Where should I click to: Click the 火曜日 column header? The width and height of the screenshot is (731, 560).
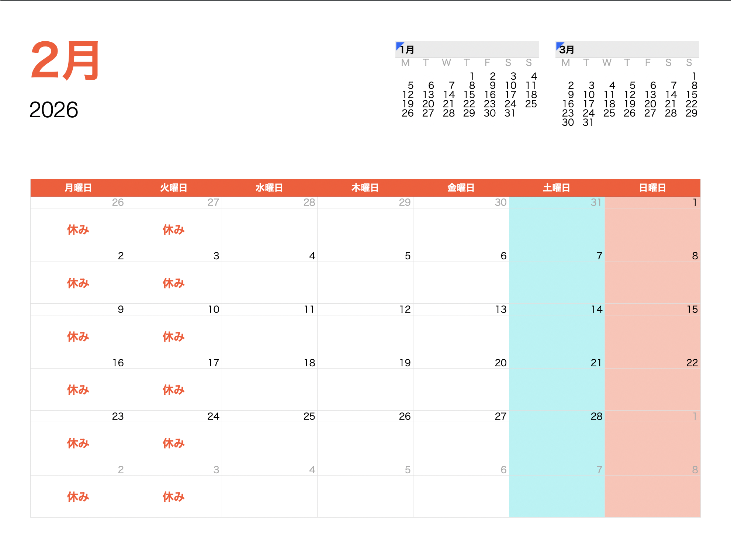(x=174, y=188)
